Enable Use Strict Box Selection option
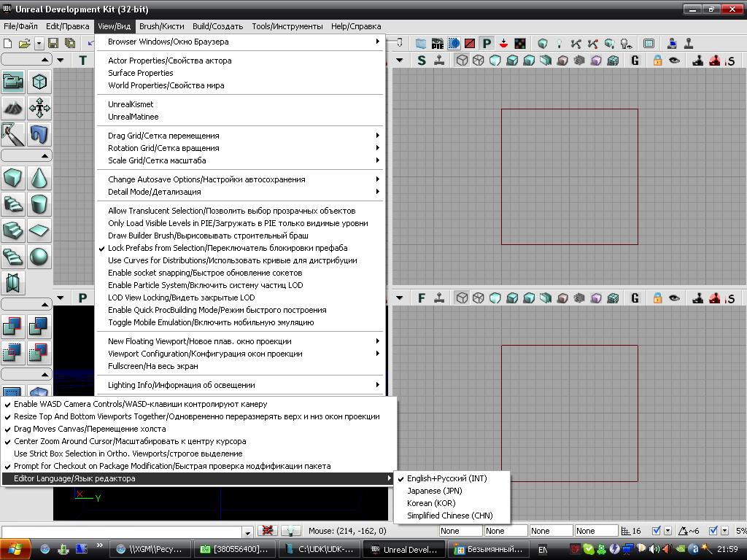 199,454
